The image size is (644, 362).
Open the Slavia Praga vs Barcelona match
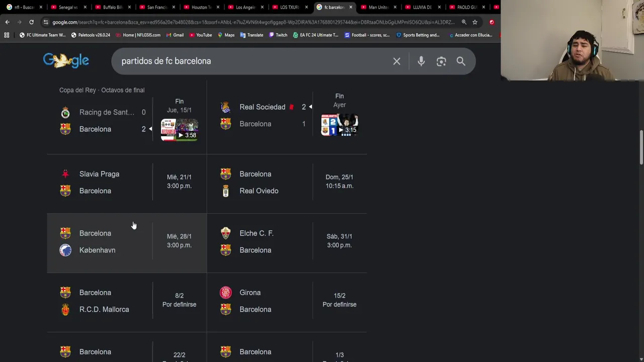(x=127, y=184)
